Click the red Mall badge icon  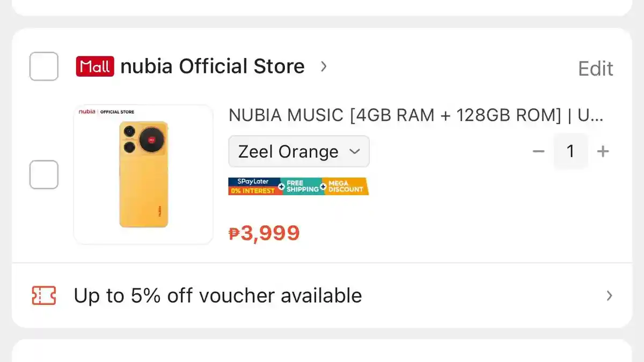click(95, 67)
